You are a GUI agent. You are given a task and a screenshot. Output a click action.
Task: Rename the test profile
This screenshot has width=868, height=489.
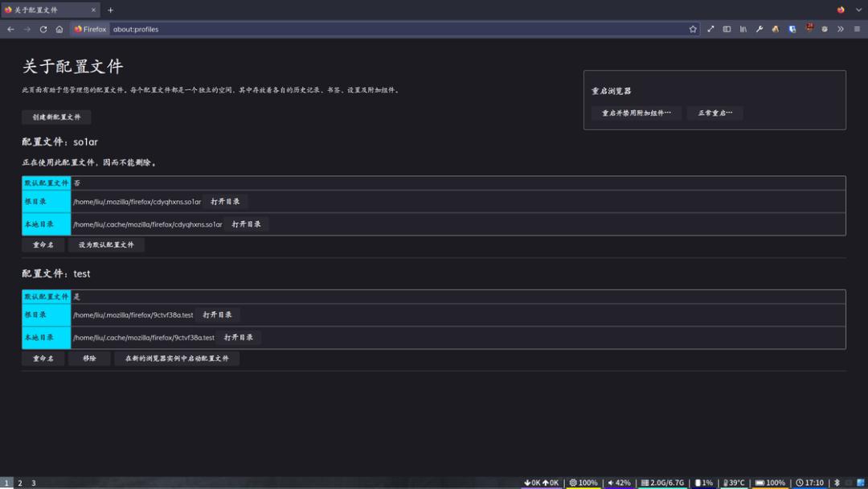[43, 358]
